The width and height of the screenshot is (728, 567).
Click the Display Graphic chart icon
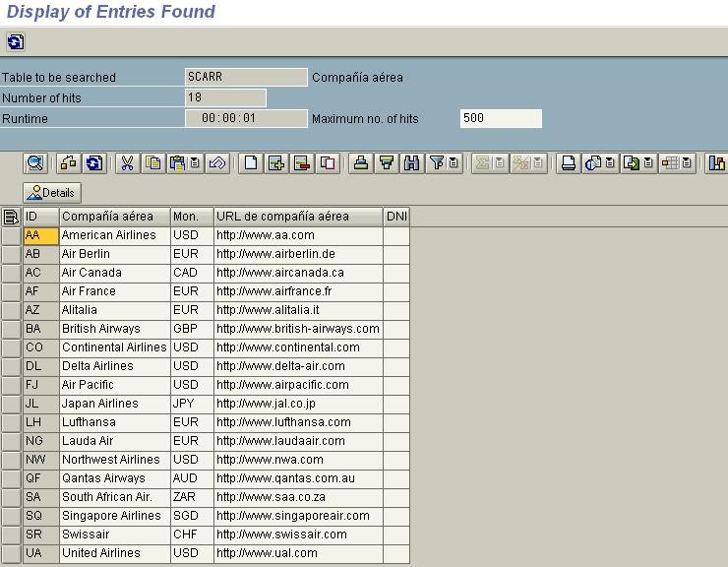coord(716,163)
